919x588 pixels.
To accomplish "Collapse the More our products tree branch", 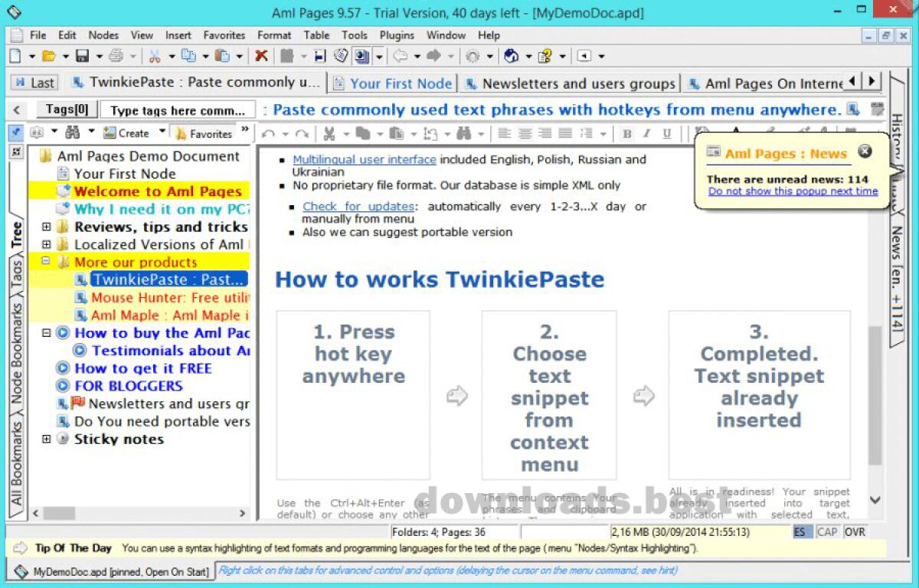I will point(47,262).
